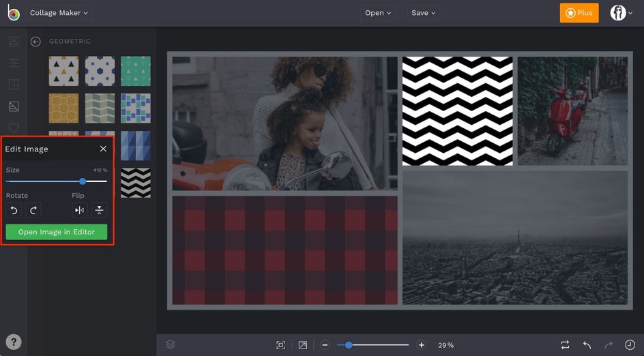The width and height of the screenshot is (644, 356).
Task: Click the undo arrow in bottom bar
Action: pyautogui.click(x=587, y=345)
